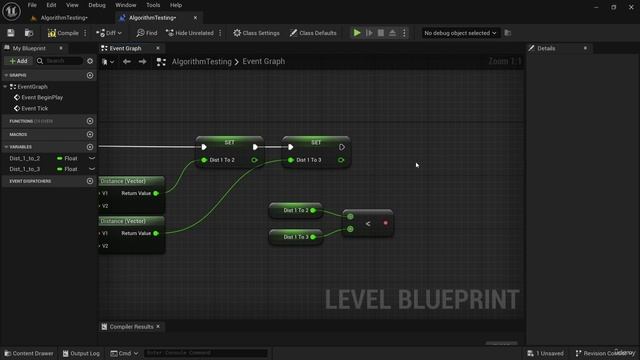Open graph bookmarks dropdown
This screenshot has width=640, height=360.
click(x=108, y=62)
